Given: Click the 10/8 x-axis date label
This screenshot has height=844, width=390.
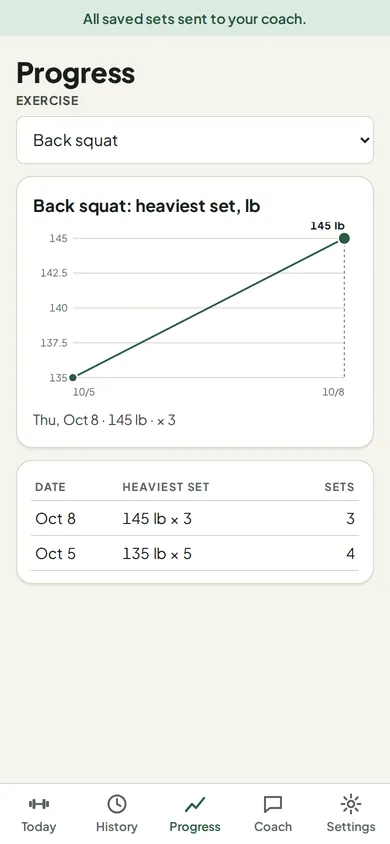Looking at the screenshot, I should pos(333,392).
